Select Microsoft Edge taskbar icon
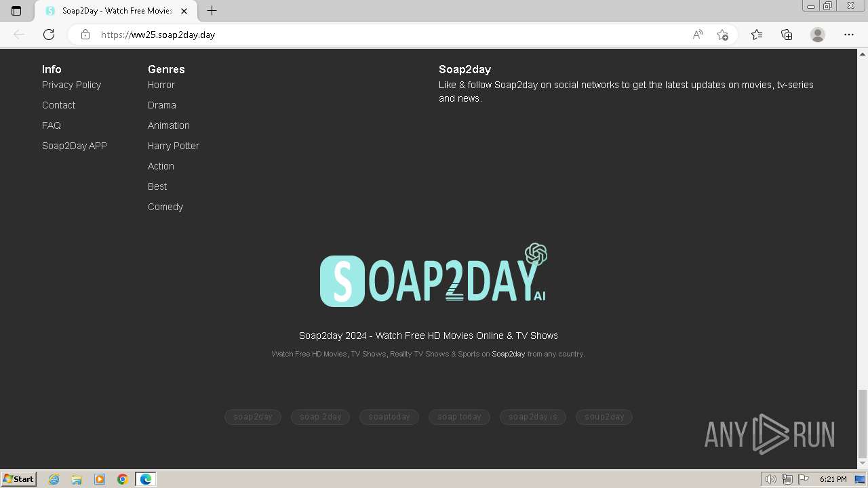 tap(146, 479)
